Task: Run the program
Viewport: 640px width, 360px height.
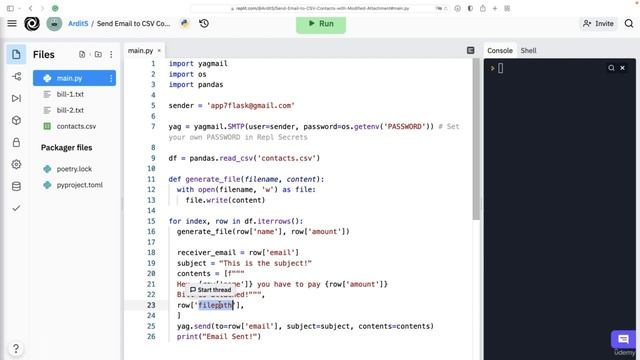Action: [x=321, y=24]
